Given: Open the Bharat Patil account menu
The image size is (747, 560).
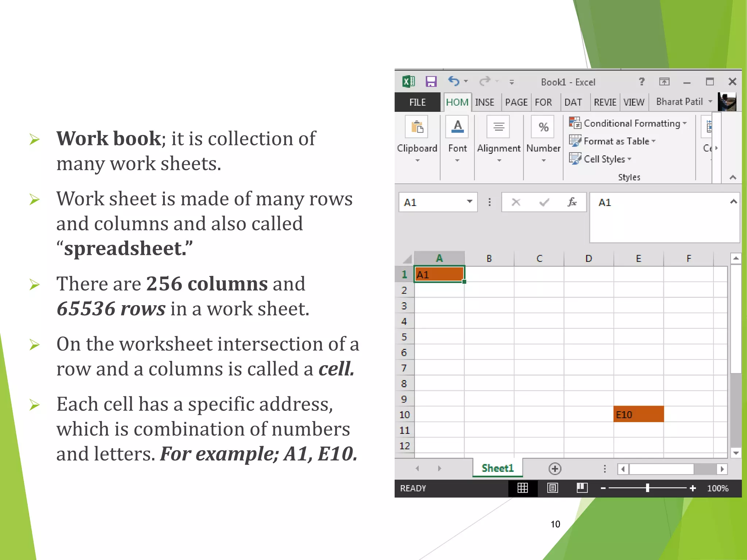Looking at the screenshot, I should click(x=684, y=102).
